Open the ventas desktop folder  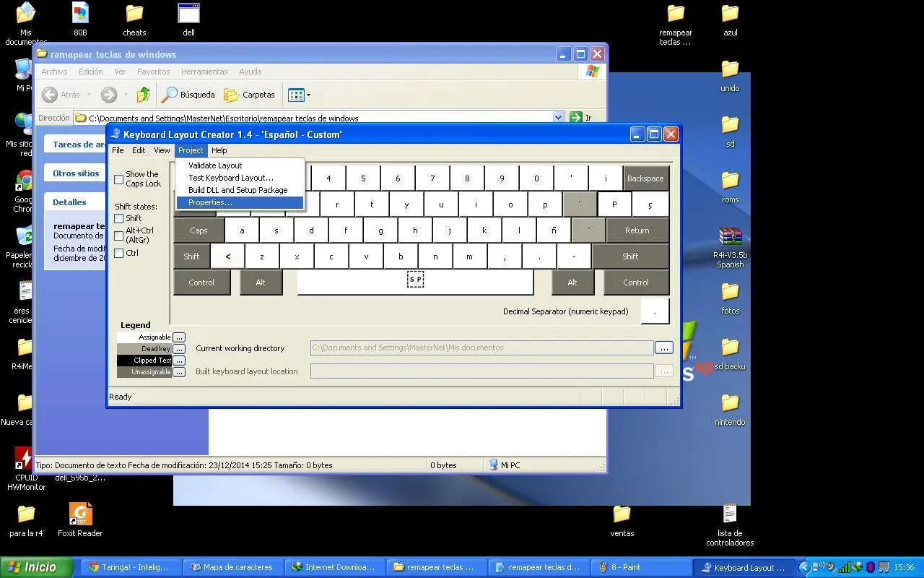click(x=622, y=521)
